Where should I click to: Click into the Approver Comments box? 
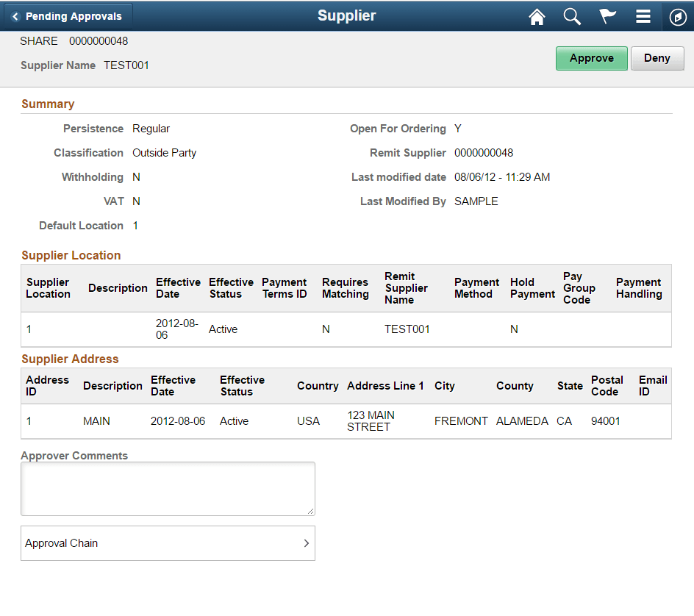pyautogui.click(x=168, y=488)
